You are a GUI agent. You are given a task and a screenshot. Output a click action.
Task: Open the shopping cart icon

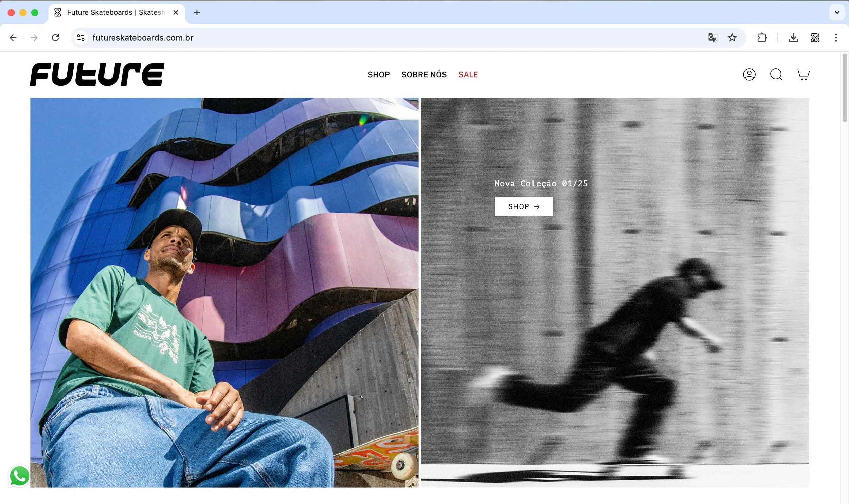point(803,74)
